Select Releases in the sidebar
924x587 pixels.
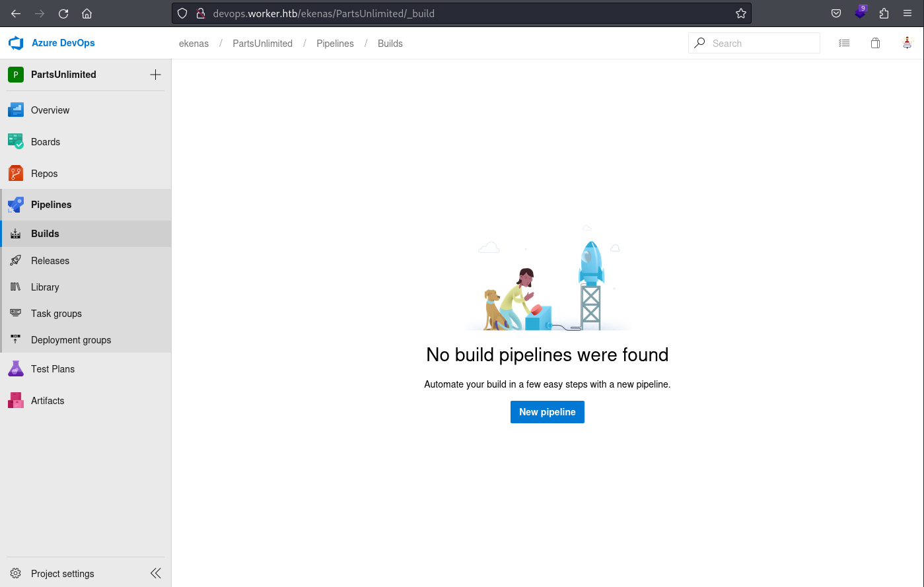coord(86,261)
